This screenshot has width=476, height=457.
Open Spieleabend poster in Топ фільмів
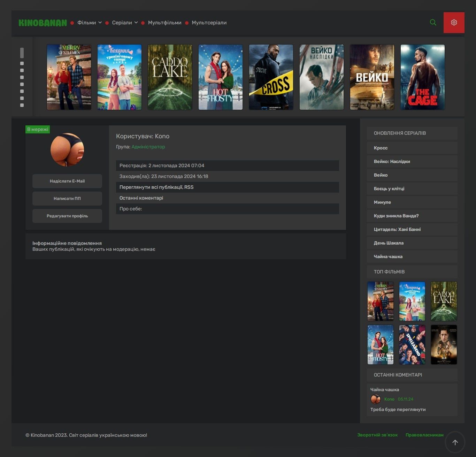click(x=412, y=344)
